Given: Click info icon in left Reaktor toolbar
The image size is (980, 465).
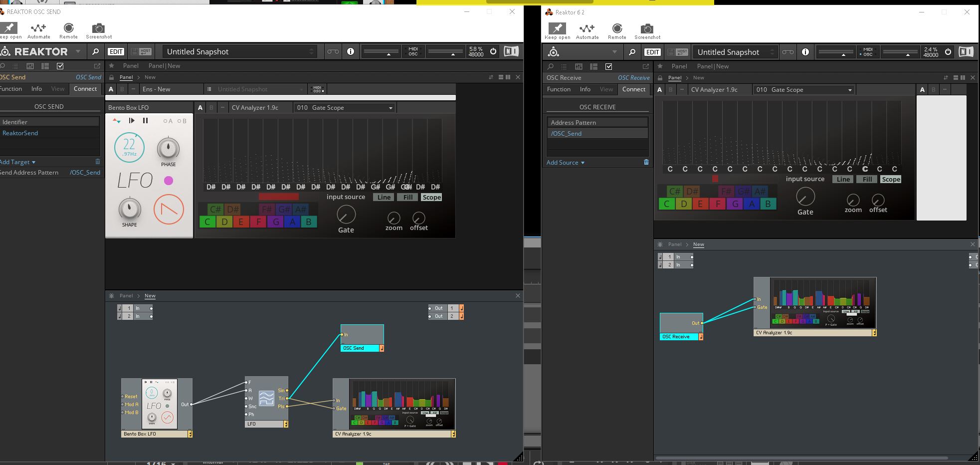Looking at the screenshot, I should tap(351, 51).
